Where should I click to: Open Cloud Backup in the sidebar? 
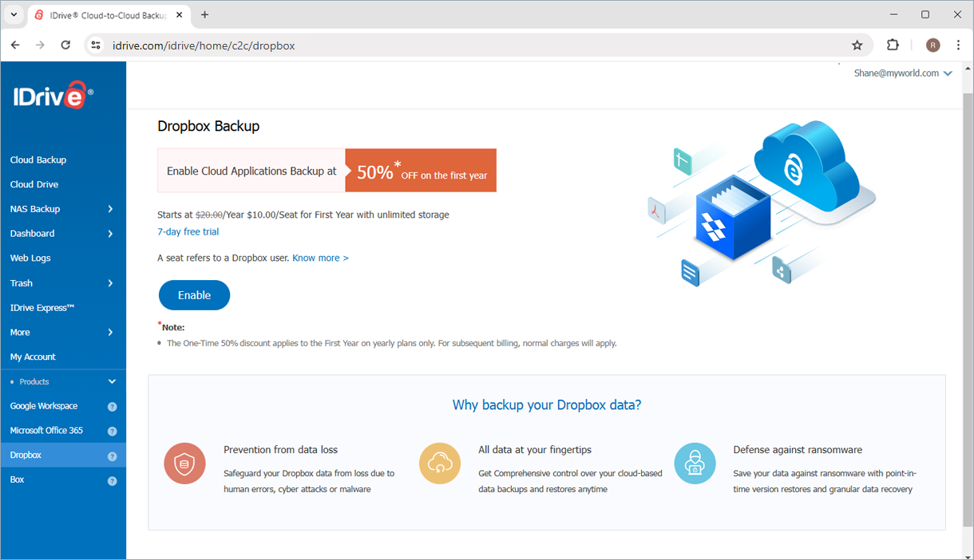[38, 160]
